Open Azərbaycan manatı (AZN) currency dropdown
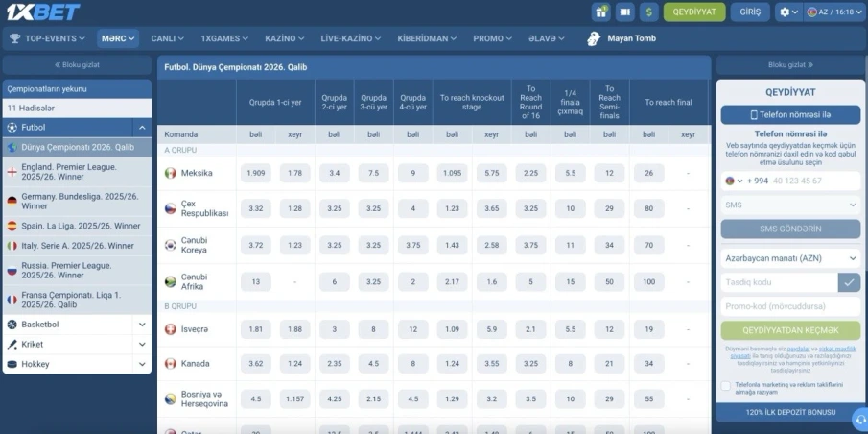Screen dimensions: 868x434 click(790, 258)
